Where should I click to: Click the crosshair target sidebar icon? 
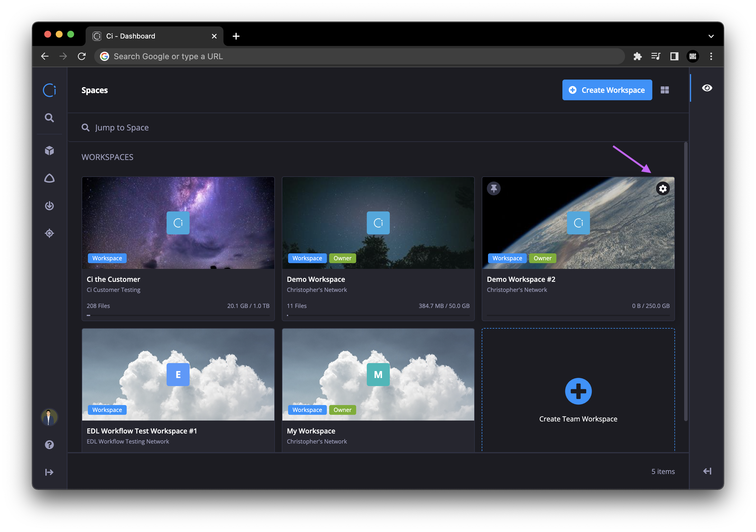coord(49,234)
